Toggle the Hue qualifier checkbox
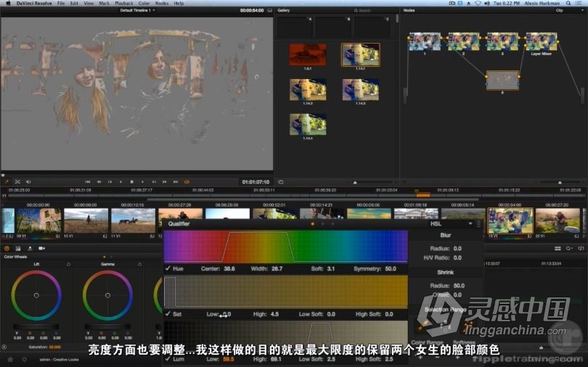 168,268
